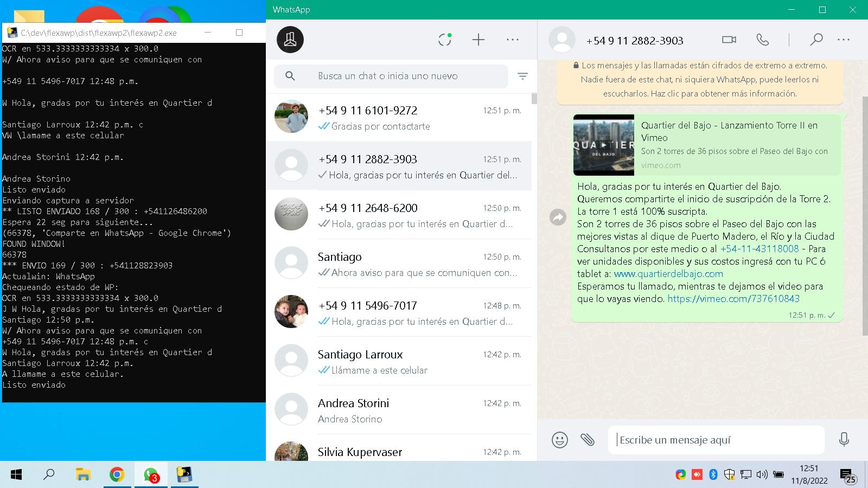Open the emoji picker

560,439
